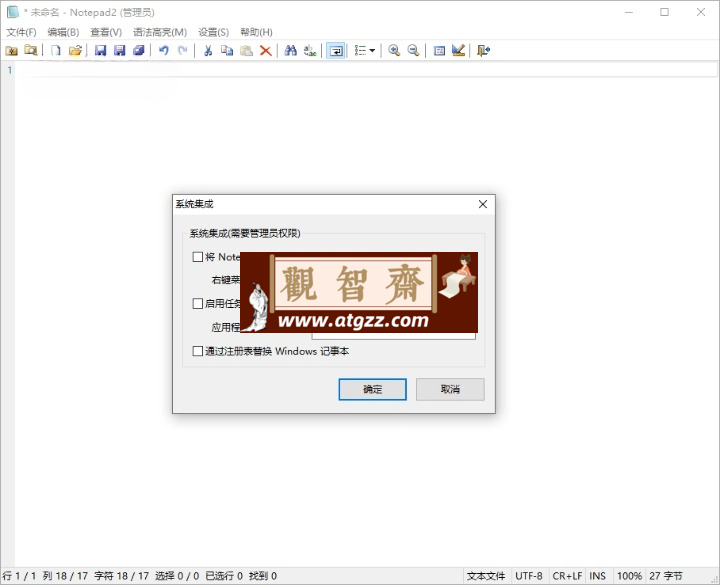Click the 27 字节 file size entry
Viewport: 720px width, 585px height.
click(666, 576)
